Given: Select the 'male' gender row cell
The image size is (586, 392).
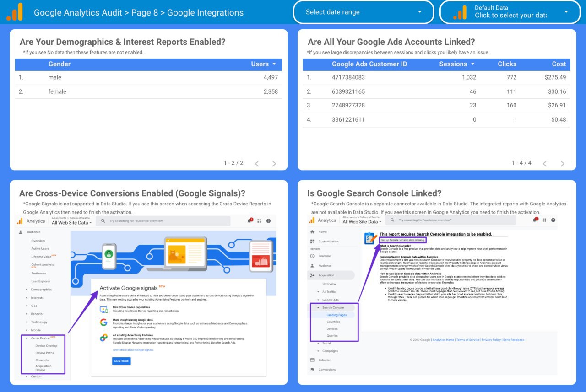Looking at the screenshot, I should pyautogui.click(x=54, y=77).
